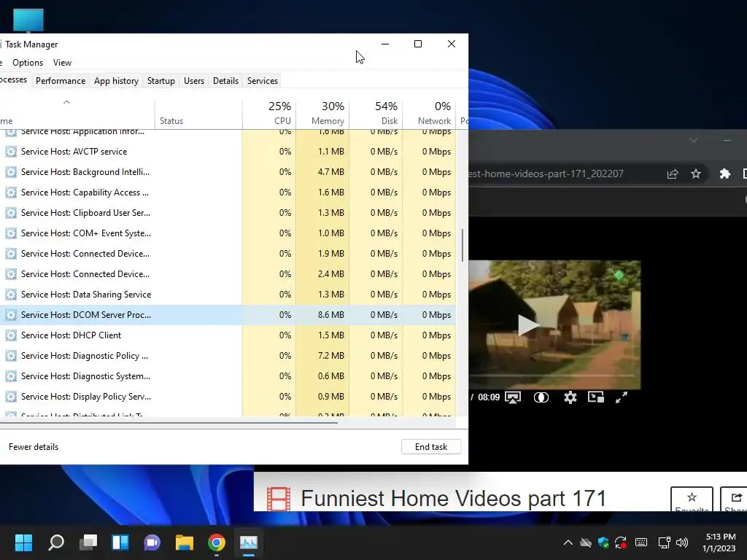Select Service Host: Diagnostic System... row
The width and height of the screenshot is (747, 560).
tap(228, 376)
